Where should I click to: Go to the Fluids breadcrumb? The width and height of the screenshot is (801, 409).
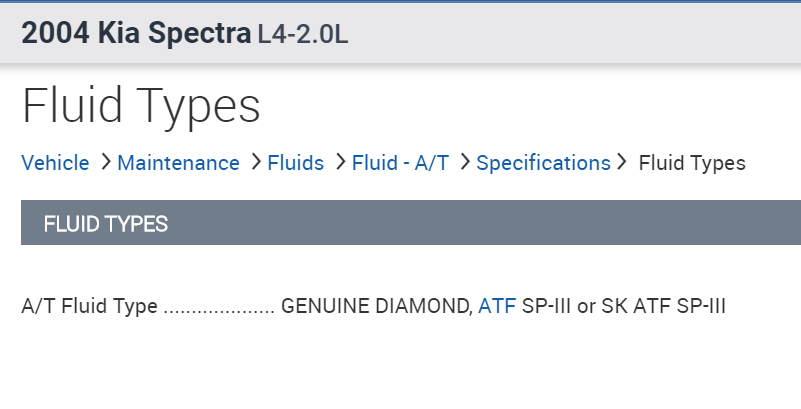click(295, 163)
